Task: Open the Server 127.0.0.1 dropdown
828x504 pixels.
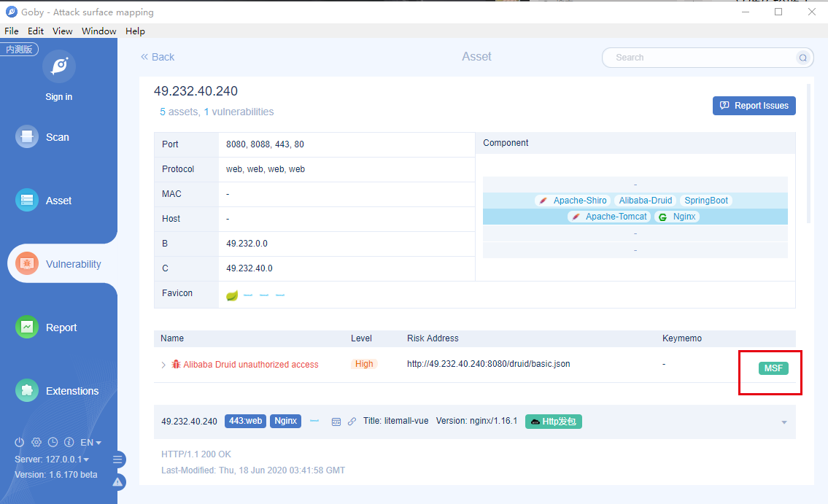Action: click(x=52, y=459)
